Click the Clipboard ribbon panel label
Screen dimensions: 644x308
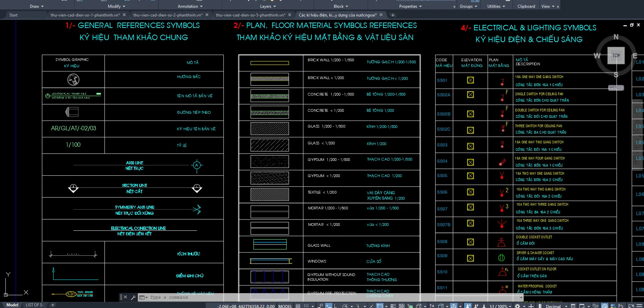click(526, 6)
